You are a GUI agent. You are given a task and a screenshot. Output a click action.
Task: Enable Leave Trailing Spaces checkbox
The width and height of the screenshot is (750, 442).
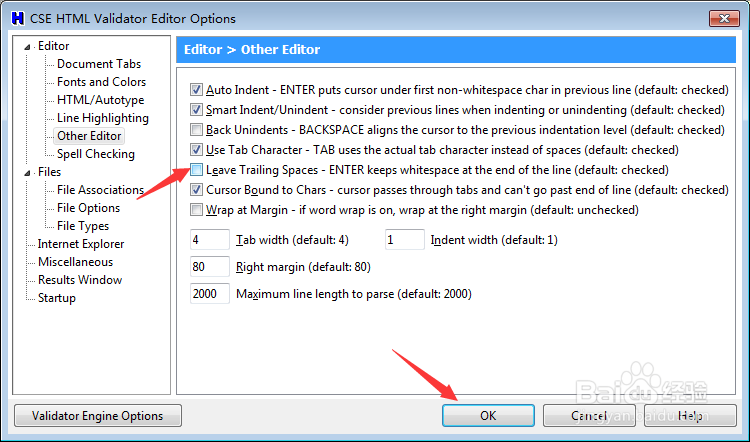[x=196, y=170]
